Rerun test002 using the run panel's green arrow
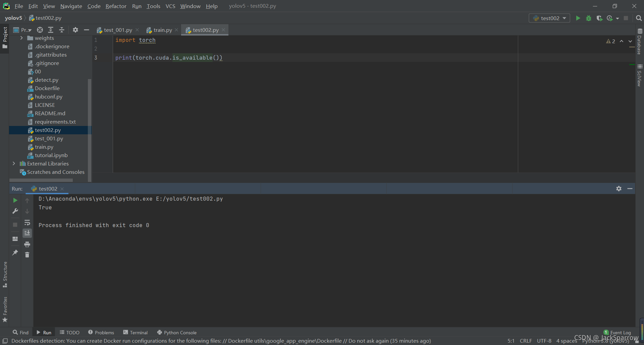This screenshot has width=644, height=345. click(15, 200)
